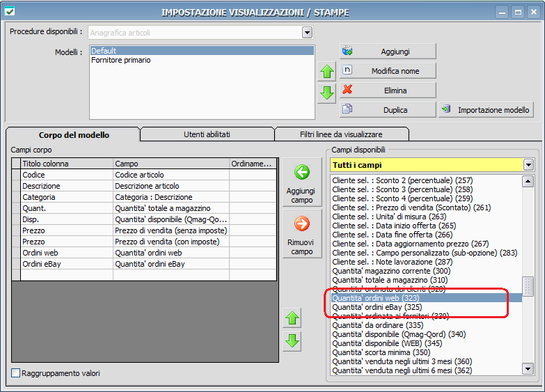This screenshot has width=545, height=392.
Task: Select the Descrizione articolo cell
Action: 171,186
